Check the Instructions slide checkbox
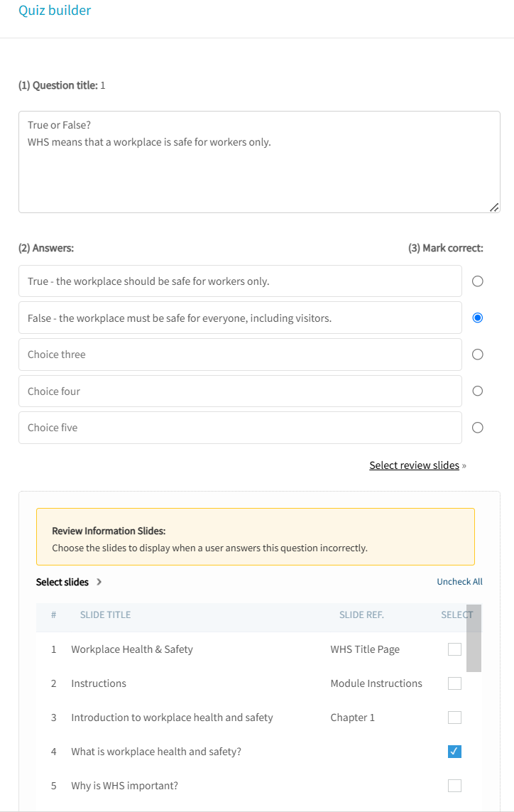Image resolution: width=514 pixels, height=812 pixels. [454, 683]
